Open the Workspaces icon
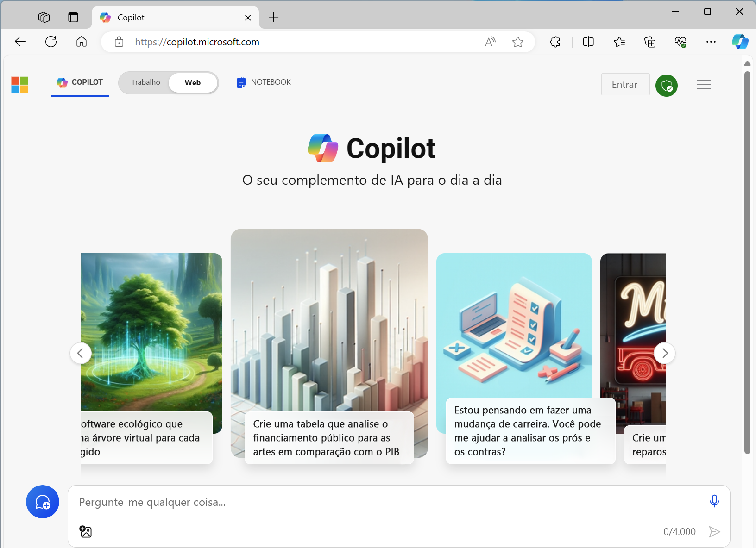Image resolution: width=756 pixels, height=548 pixels. [x=44, y=18]
